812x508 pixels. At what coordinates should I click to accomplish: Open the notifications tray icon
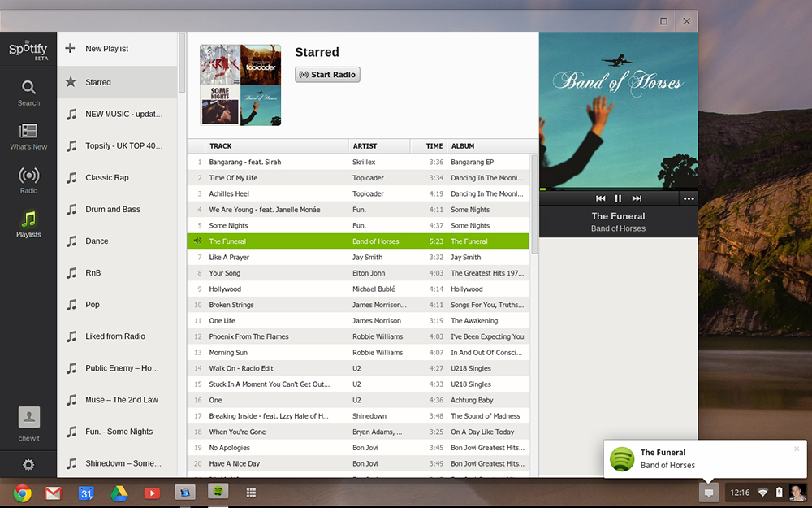[x=708, y=493]
